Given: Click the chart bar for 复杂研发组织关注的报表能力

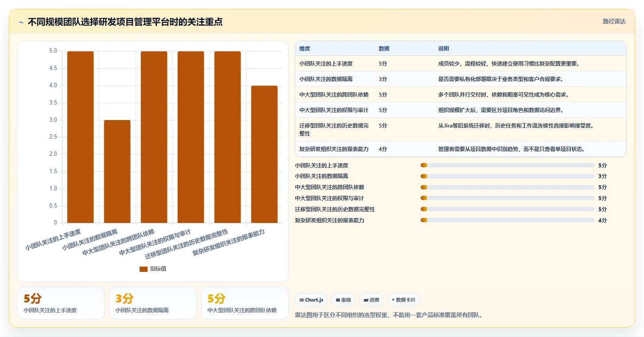Looking at the screenshot, I should click(264, 154).
